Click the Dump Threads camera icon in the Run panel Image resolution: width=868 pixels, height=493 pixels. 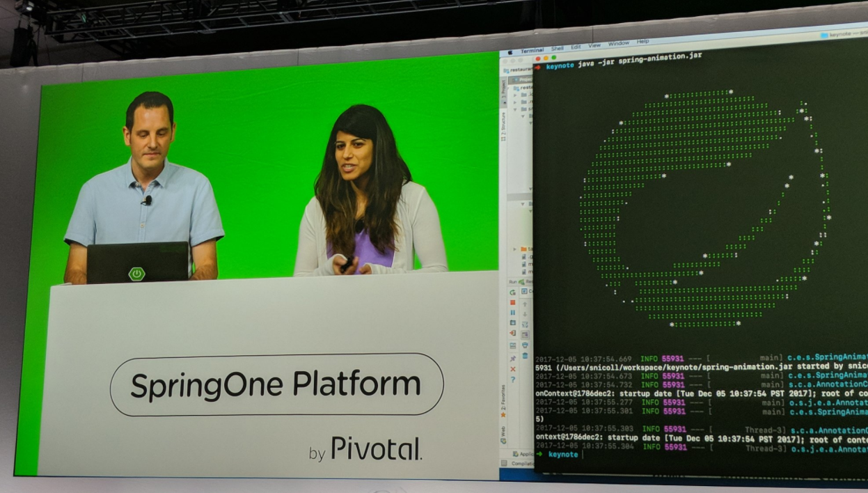[x=513, y=322]
